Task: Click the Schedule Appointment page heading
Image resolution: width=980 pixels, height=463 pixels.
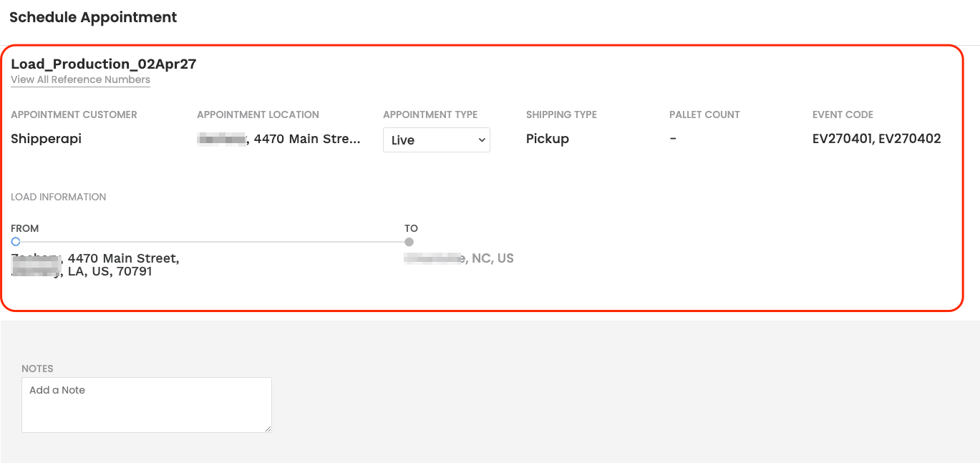Action: pos(93,17)
